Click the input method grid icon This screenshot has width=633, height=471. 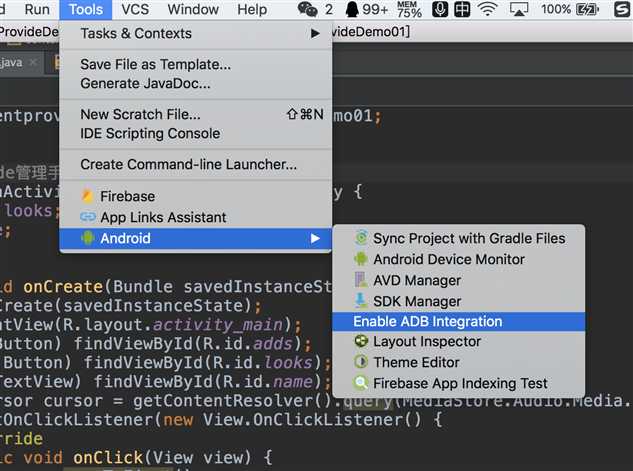[462, 9]
